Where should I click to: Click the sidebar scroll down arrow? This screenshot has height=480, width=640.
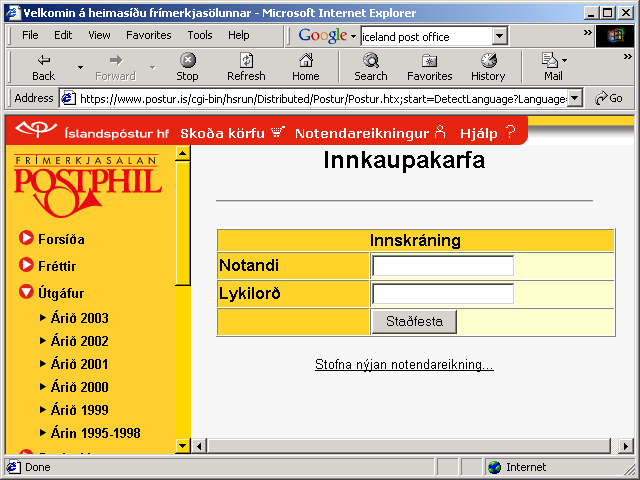[x=182, y=446]
